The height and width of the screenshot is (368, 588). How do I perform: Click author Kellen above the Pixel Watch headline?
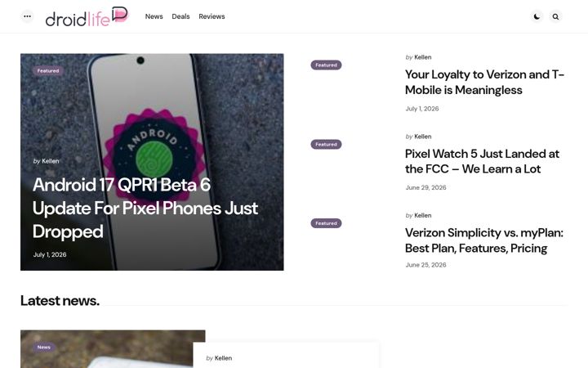coord(423,137)
